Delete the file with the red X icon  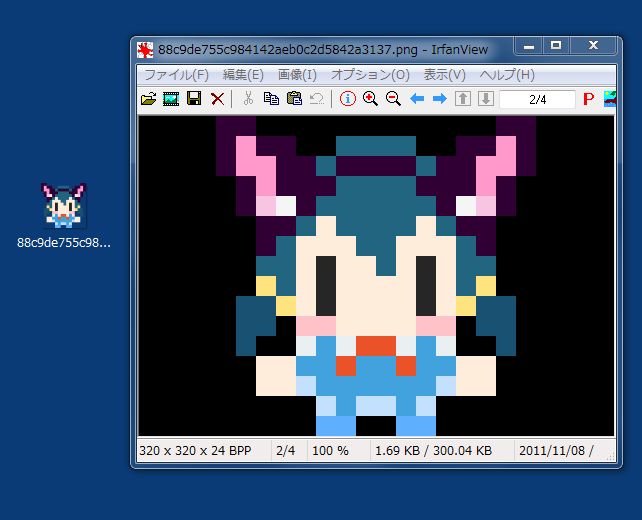point(217,99)
